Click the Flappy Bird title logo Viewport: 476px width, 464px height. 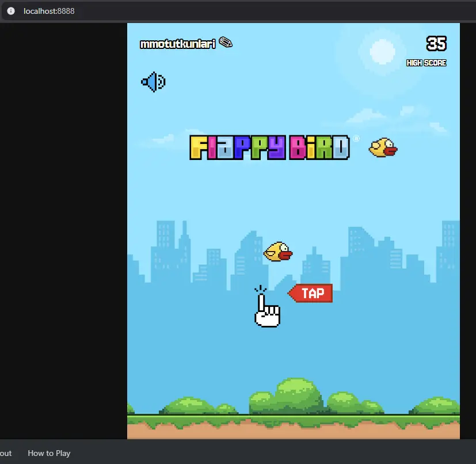pyautogui.click(x=269, y=147)
